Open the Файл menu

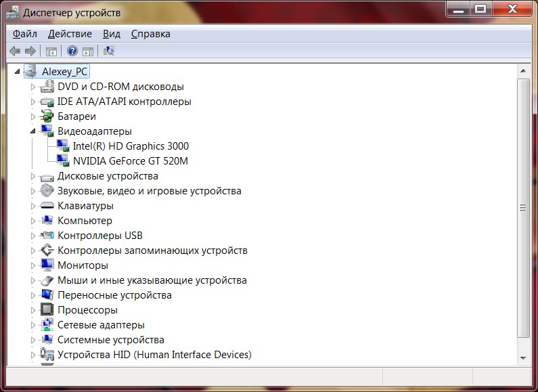tap(25, 34)
